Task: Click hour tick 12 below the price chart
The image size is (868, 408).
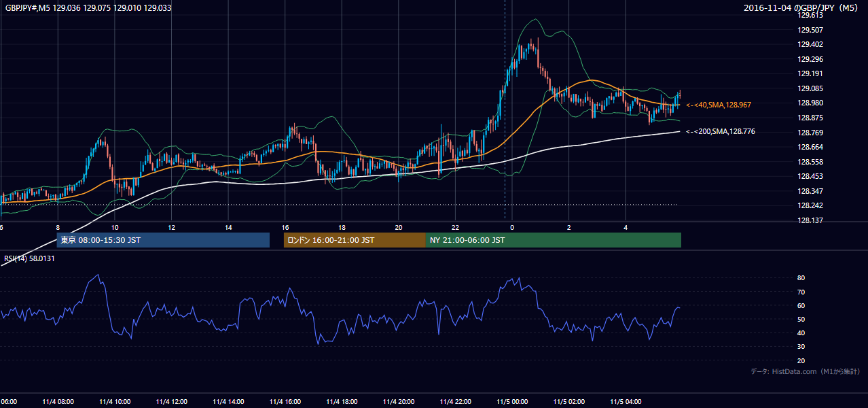Action: [x=172, y=228]
